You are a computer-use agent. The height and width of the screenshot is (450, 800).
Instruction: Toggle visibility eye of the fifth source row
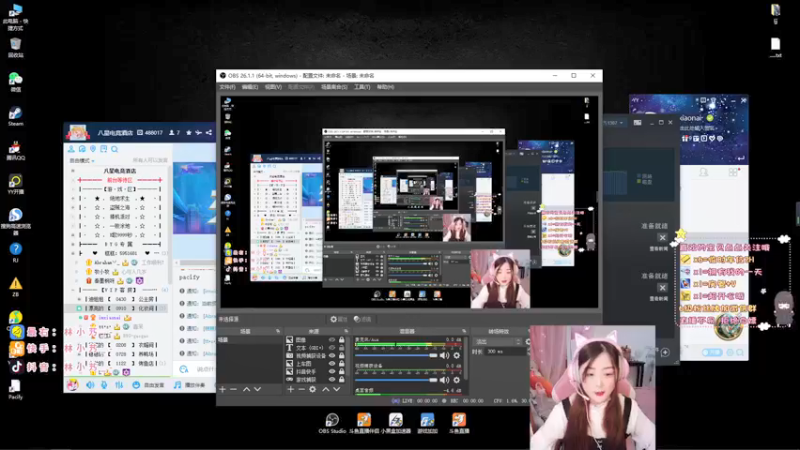click(x=332, y=371)
